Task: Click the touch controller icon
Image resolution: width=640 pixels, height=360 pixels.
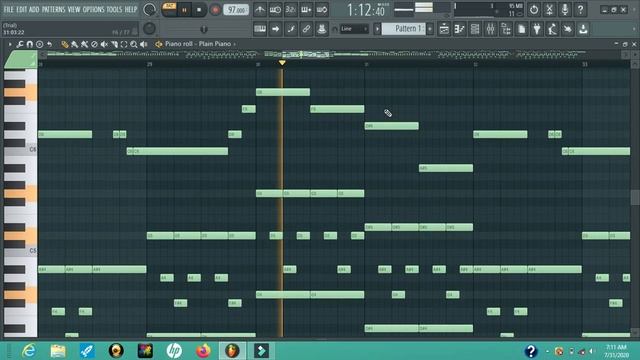Action: tap(568, 29)
